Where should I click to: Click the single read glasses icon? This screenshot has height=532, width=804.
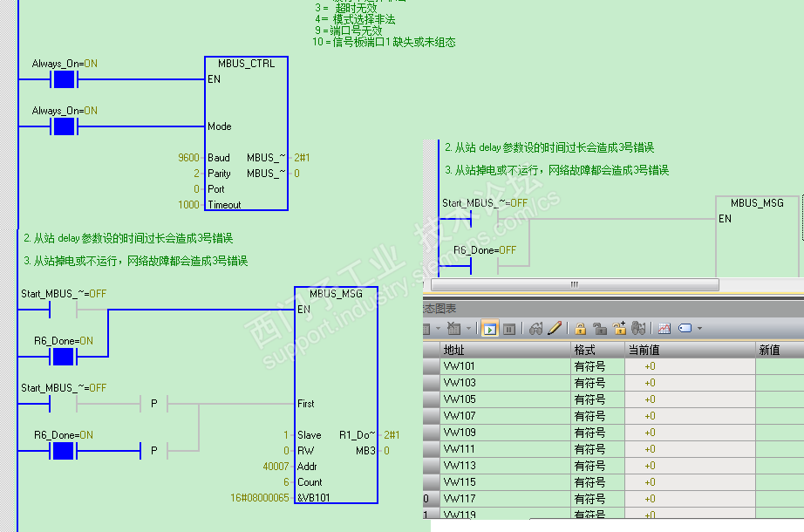[x=535, y=328]
